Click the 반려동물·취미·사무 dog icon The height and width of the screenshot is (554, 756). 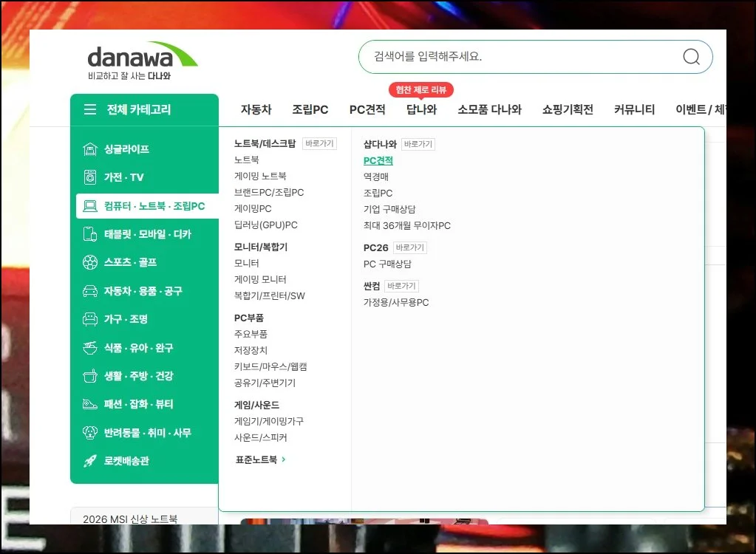90,433
